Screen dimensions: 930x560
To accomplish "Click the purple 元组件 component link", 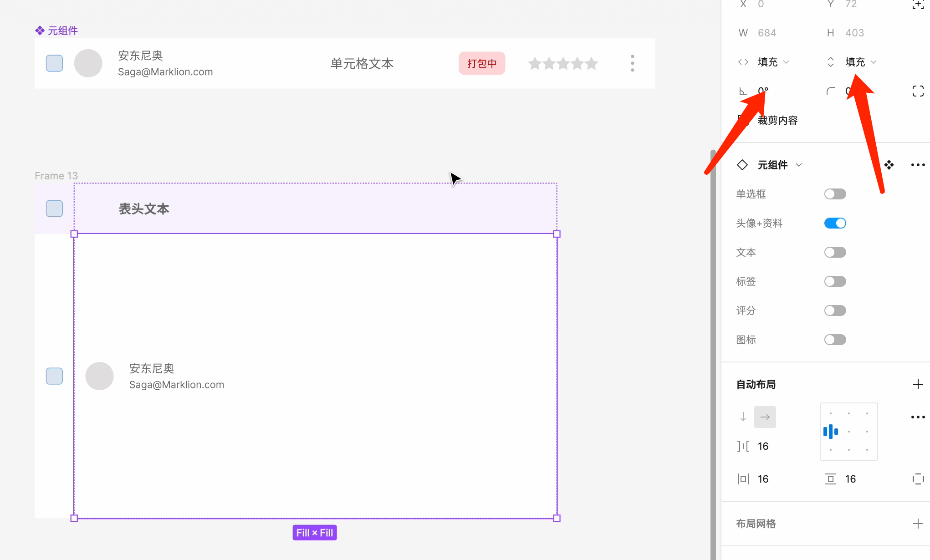I will tap(62, 30).
